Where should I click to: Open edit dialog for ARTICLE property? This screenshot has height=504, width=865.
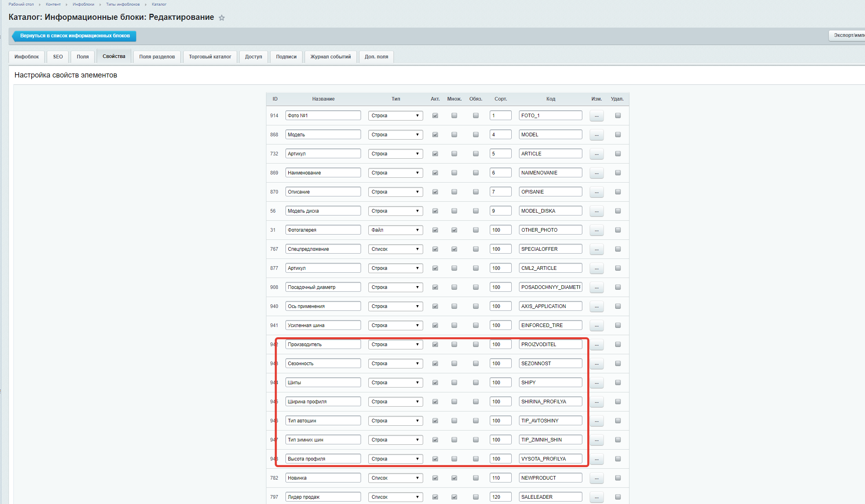pos(596,154)
